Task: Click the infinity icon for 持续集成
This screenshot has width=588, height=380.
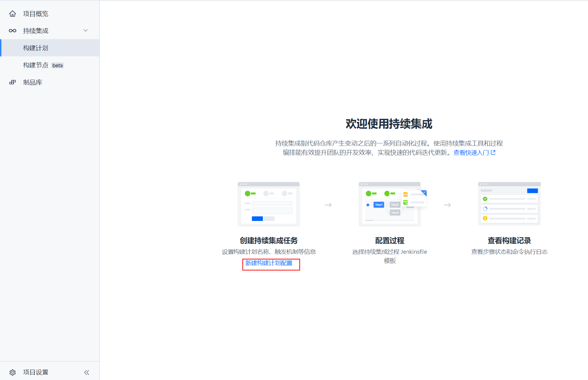Action: 13,31
